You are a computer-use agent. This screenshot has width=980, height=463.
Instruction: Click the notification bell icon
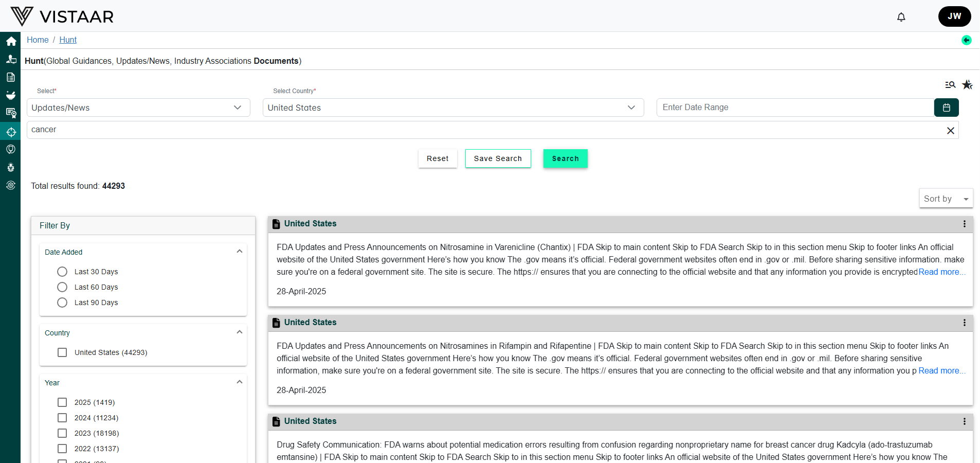[x=901, y=17]
